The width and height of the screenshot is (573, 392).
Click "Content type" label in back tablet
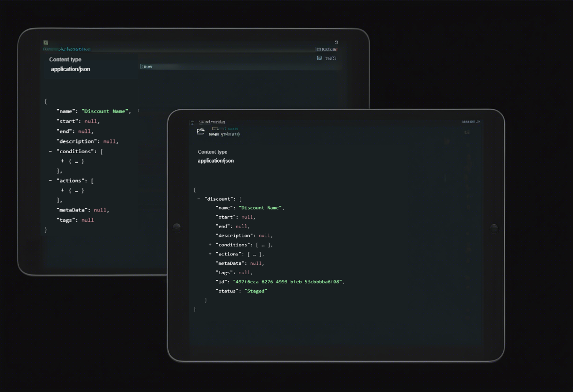pyautogui.click(x=65, y=59)
